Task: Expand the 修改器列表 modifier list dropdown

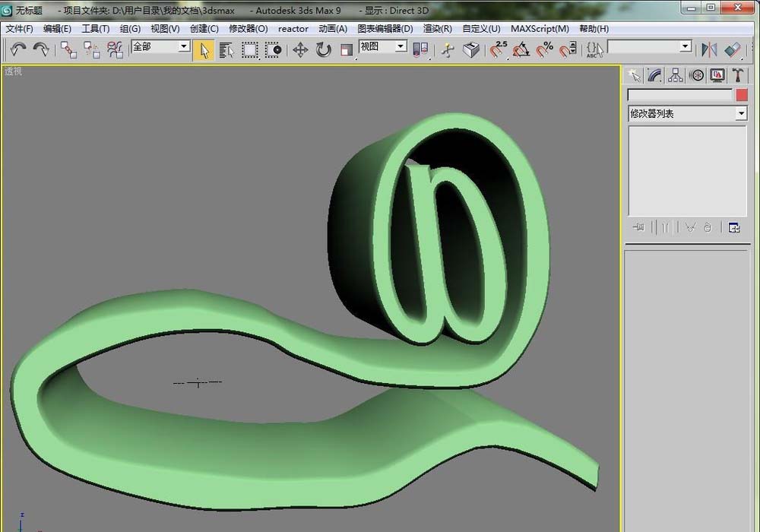Action: coord(741,113)
